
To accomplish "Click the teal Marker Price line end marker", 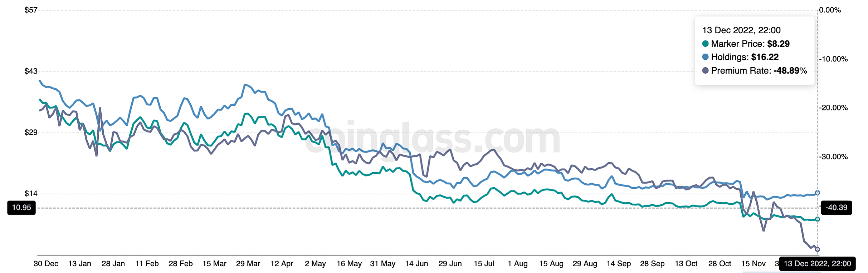I will point(817,219).
